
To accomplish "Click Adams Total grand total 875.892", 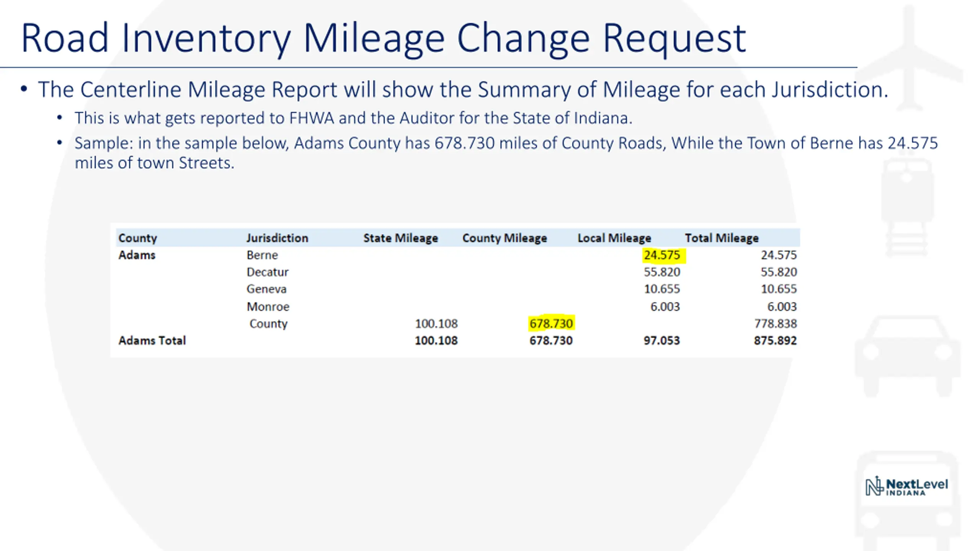I will [776, 341].
